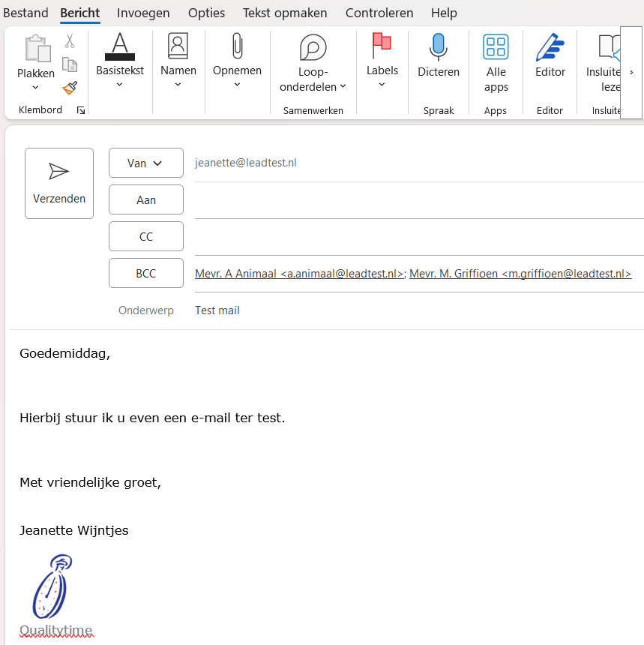Screen dimensions: 644x645
Task: Click the Insluitende lezer book icon
Action: (610, 48)
